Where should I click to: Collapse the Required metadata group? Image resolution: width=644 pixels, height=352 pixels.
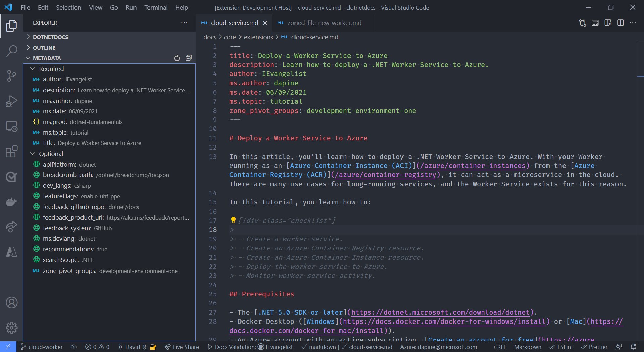coord(109,69)
